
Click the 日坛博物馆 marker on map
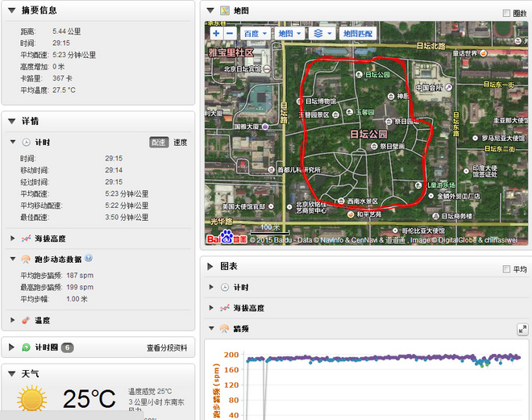coord(299,102)
